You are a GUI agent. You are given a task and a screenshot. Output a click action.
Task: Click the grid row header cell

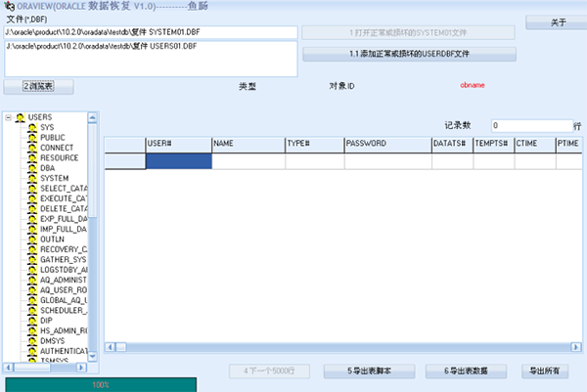pos(125,161)
